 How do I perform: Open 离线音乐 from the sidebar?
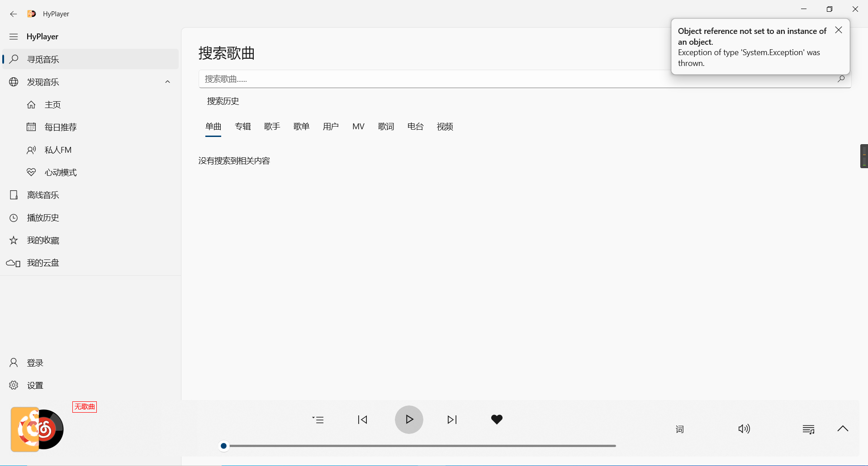[x=43, y=195]
